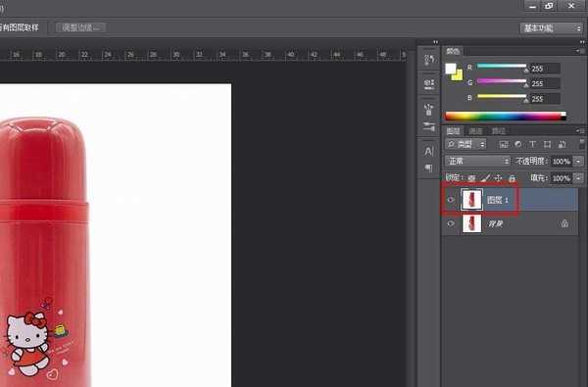Viewport: 588px width, 387px height.
Task: Open the History panel icon in dock
Action: 429,59
